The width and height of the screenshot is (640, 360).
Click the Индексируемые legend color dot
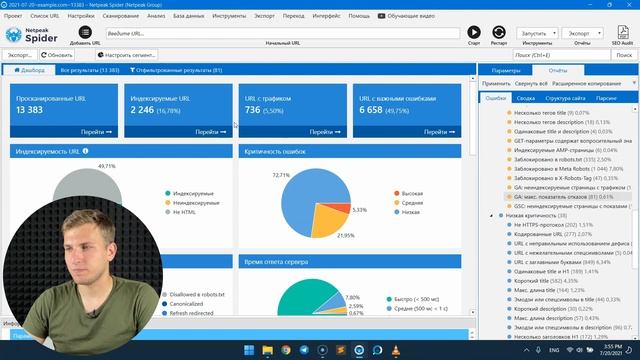click(x=167, y=193)
